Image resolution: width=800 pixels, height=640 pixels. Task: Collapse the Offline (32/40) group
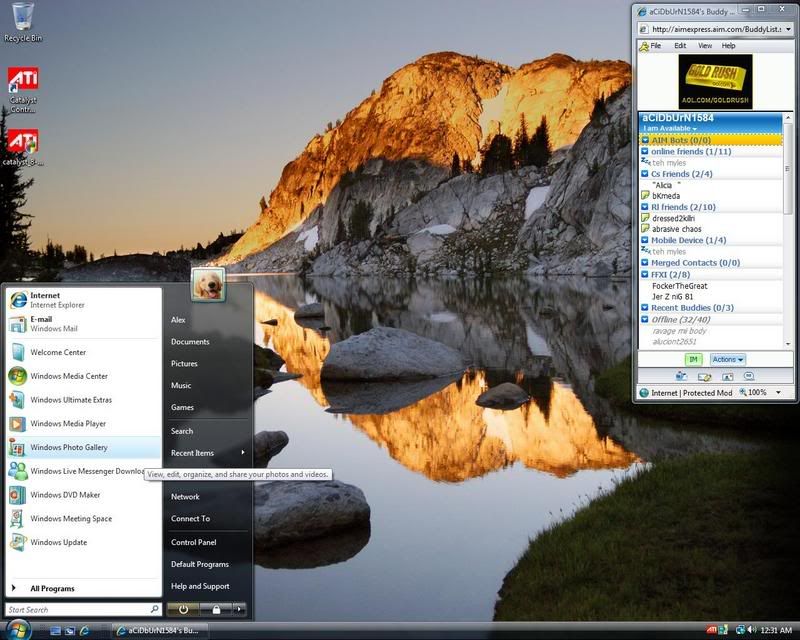[x=645, y=319]
